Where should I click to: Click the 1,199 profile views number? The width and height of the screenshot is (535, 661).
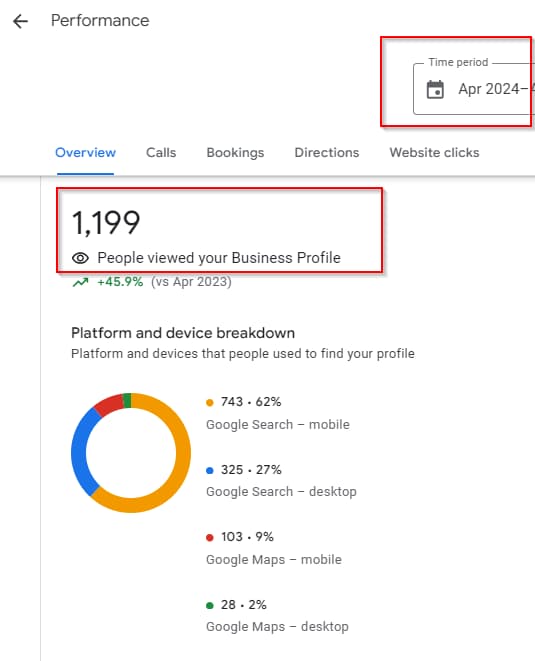click(106, 223)
